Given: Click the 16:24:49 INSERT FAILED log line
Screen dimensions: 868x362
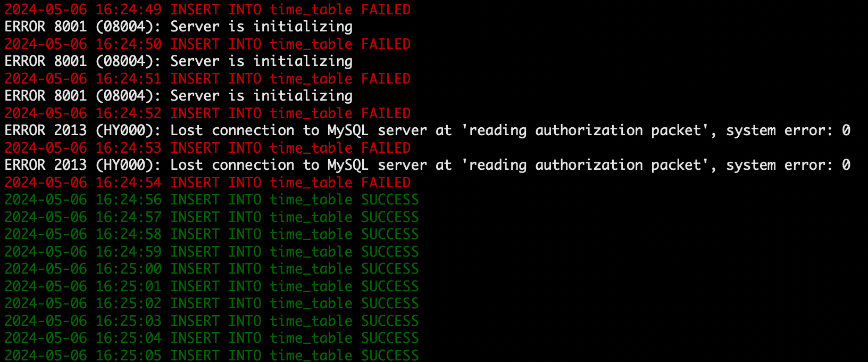Looking at the screenshot, I should (x=207, y=10).
